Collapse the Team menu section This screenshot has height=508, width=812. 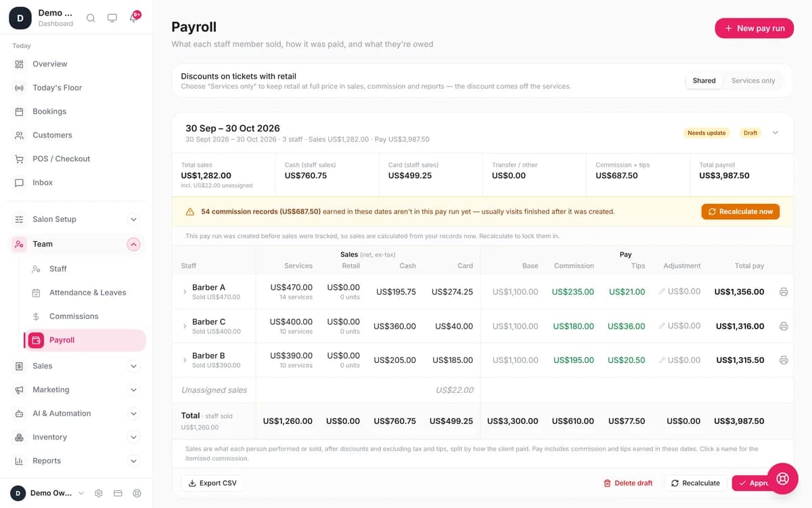point(134,244)
